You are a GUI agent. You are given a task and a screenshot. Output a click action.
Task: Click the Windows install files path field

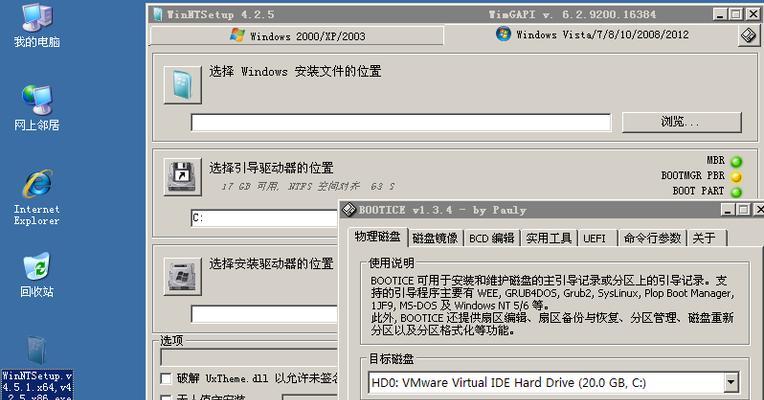click(401, 122)
